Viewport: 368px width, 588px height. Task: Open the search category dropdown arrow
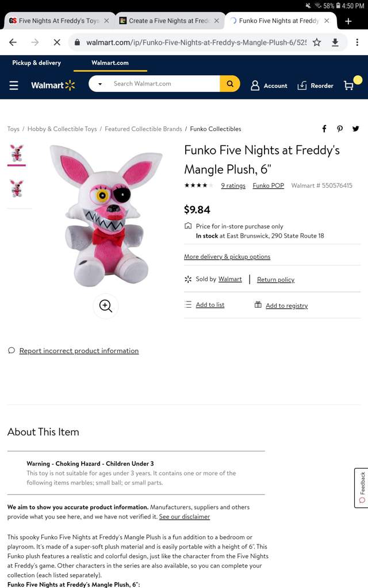coord(99,83)
